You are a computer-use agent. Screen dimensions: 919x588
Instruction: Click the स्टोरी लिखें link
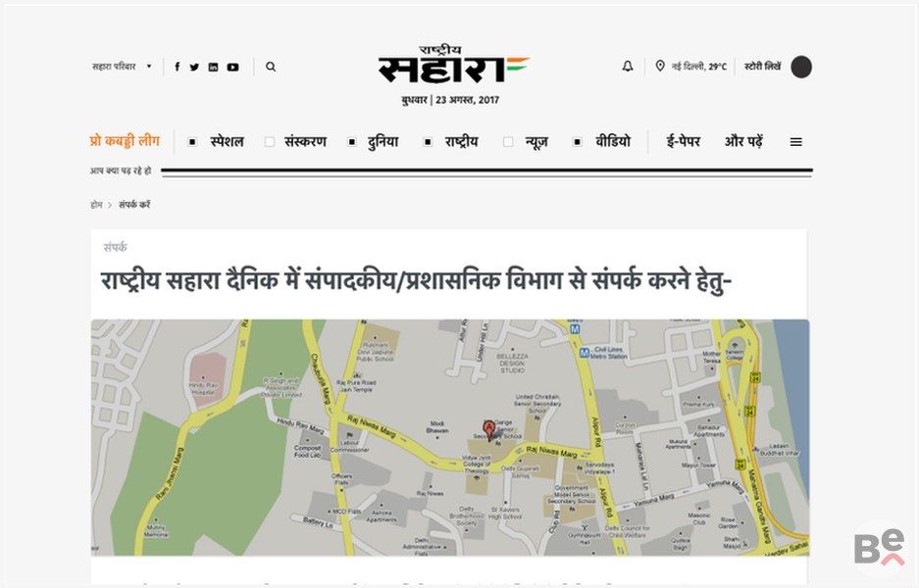[x=762, y=67]
